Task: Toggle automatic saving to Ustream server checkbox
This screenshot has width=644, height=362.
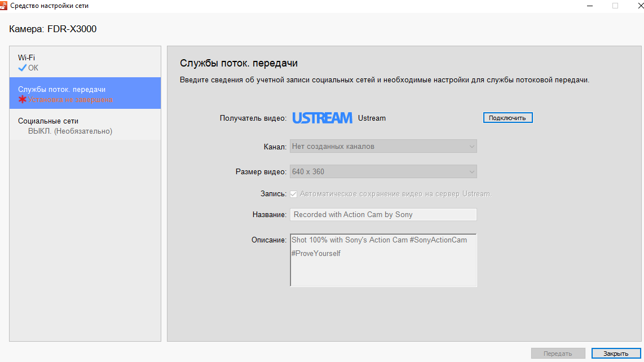Action: click(294, 194)
